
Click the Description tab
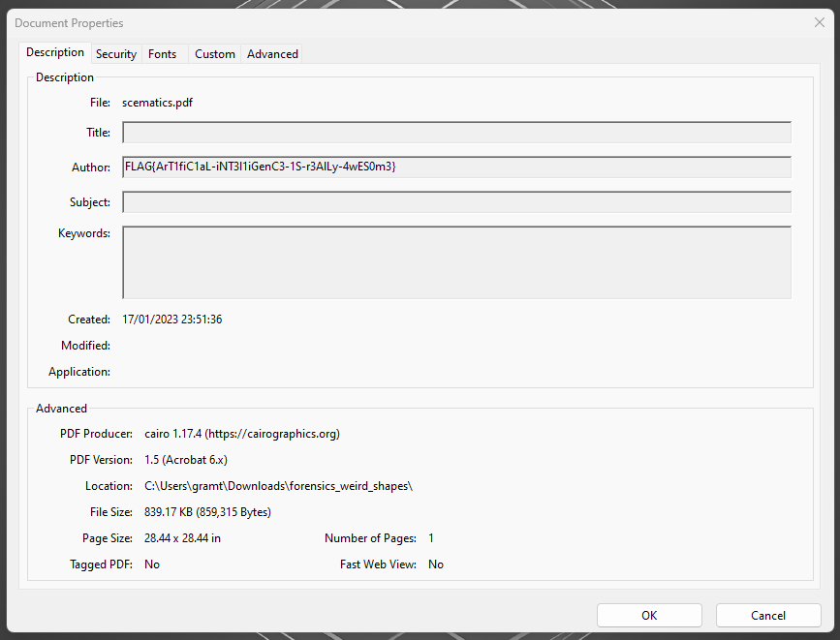click(x=55, y=52)
